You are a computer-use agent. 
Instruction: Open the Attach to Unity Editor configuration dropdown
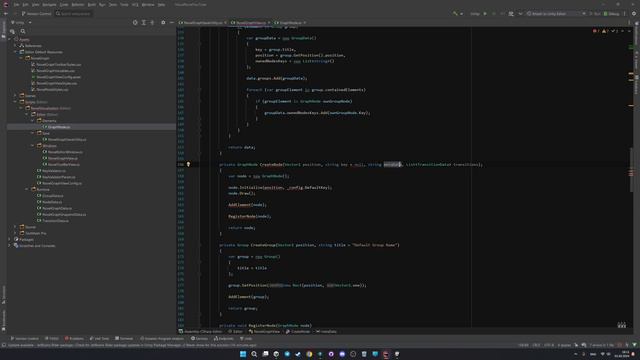[556, 13]
